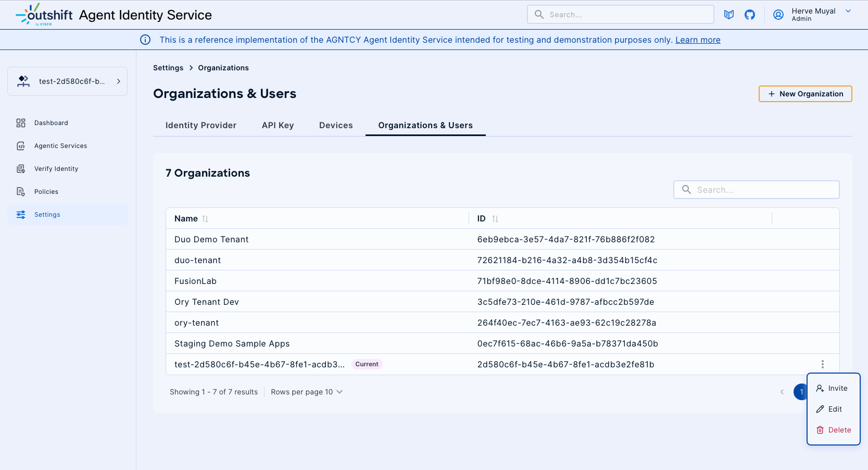Open the GitHub repository icon
868x470 pixels.
(750, 15)
